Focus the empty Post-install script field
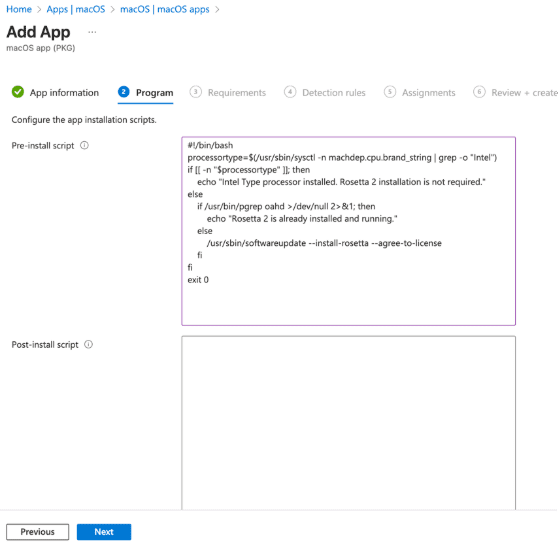Screen dimensions: 558x543 pos(348,423)
